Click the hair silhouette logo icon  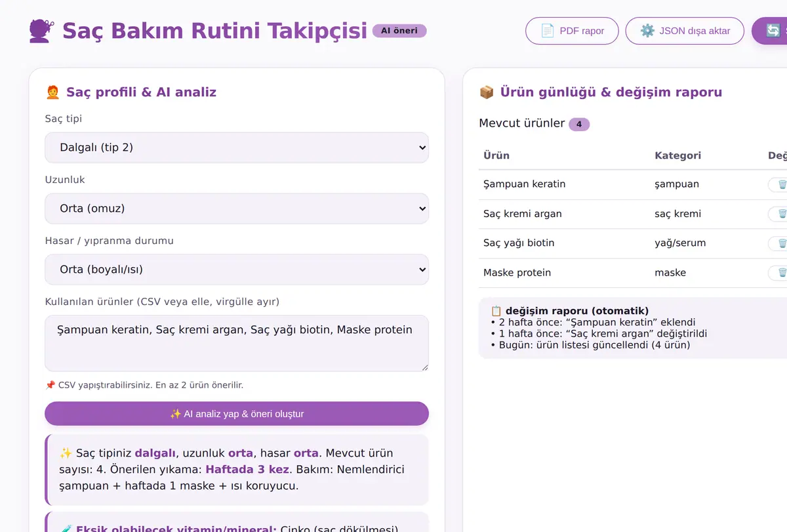pos(41,31)
